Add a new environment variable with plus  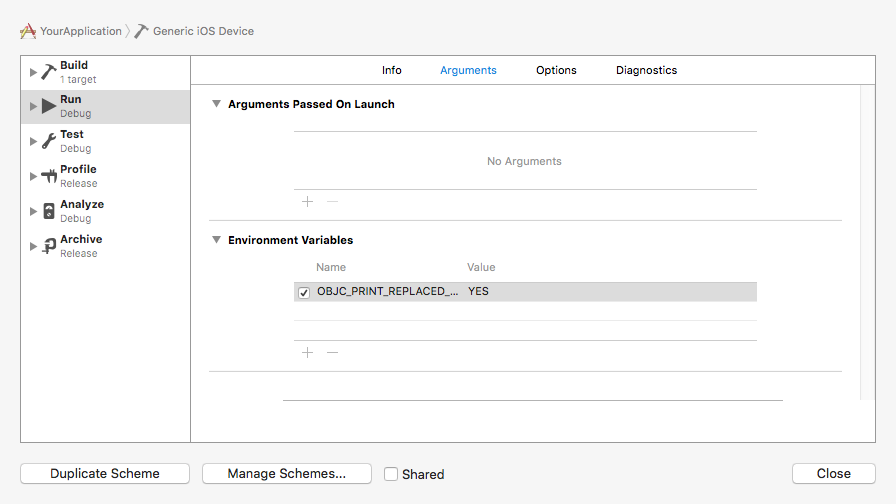click(307, 353)
